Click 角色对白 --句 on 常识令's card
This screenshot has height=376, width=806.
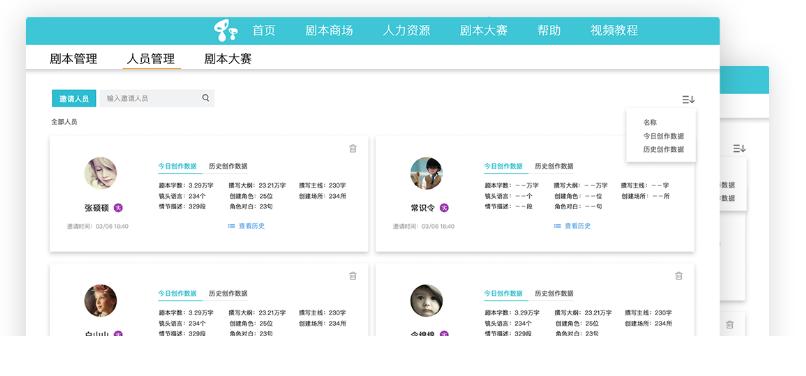coord(578,206)
